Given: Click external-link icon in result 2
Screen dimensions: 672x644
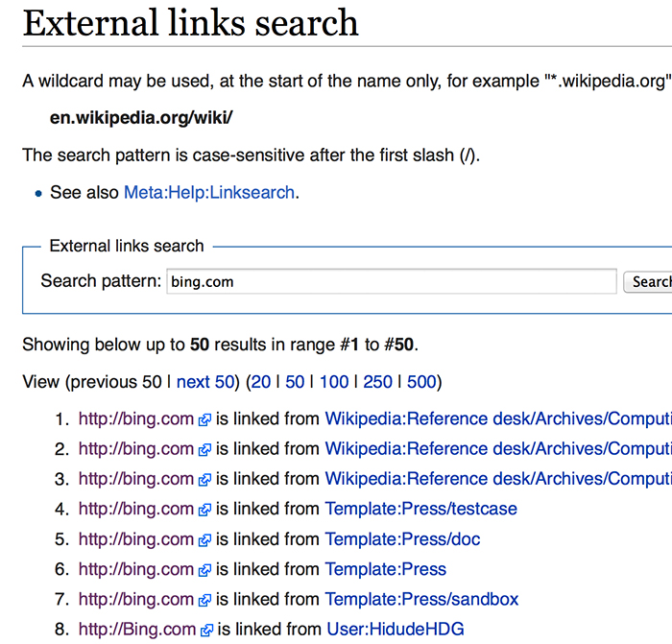Looking at the screenshot, I should coord(204,450).
